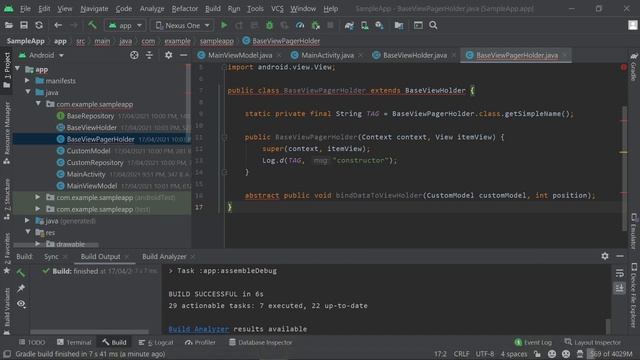Viewport: 640px width, 360px height.
Task: Click the CRLF line separator status item
Action: pos(461,354)
